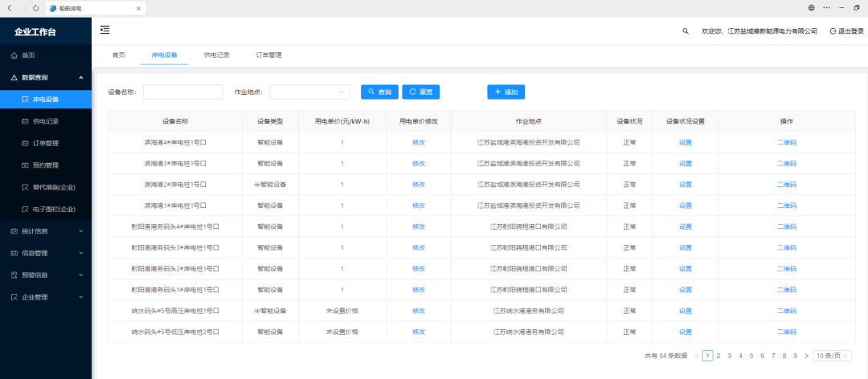Open the 作业地点 dropdown filter

point(309,92)
